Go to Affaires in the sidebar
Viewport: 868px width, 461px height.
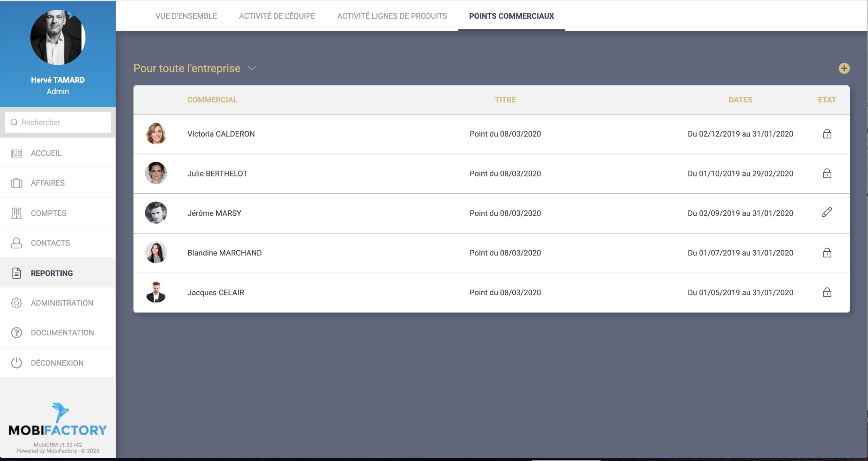(x=47, y=183)
